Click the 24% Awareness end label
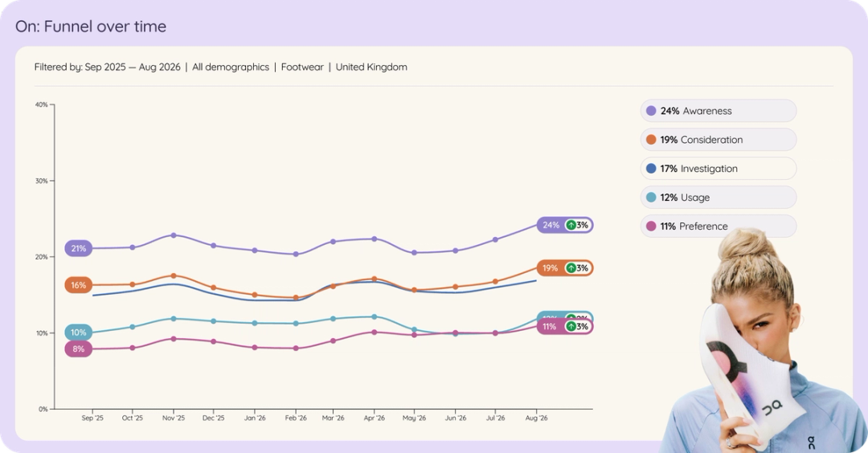The image size is (868, 453). [x=565, y=225]
